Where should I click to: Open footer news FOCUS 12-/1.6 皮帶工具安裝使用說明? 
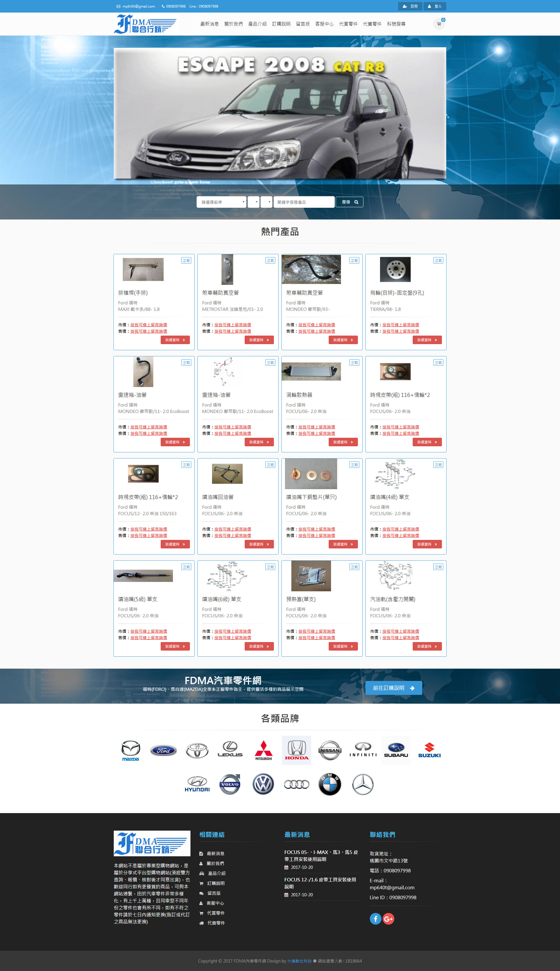coord(320,883)
